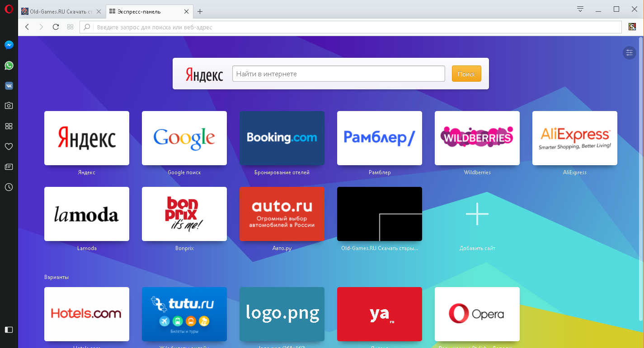Click the yellow Поиск button
Viewport: 644px width, 348px height.
point(466,74)
